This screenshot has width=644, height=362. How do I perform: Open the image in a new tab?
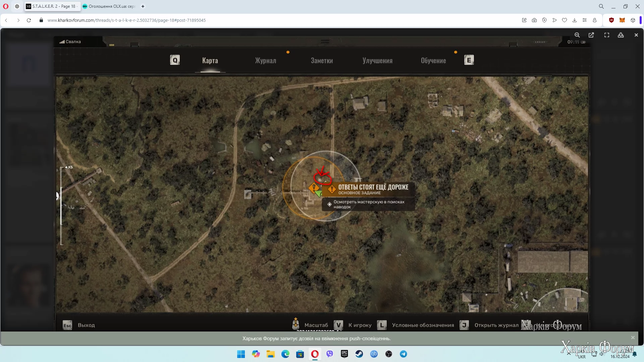(591, 35)
